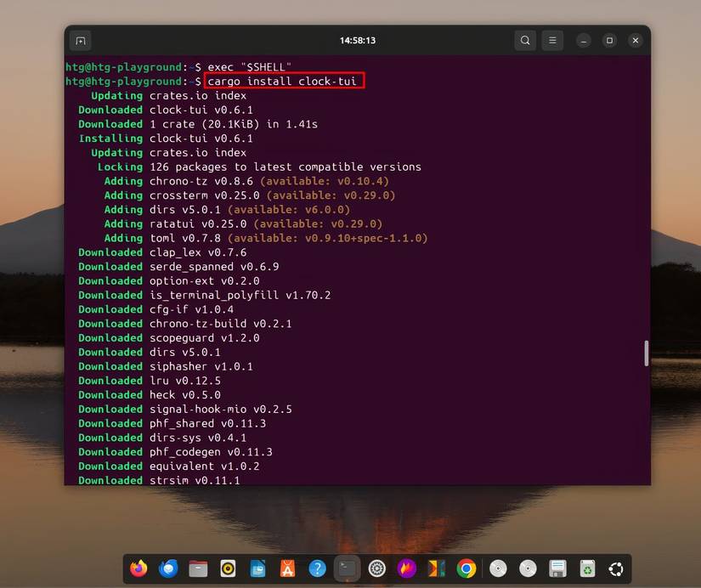Launch the purple flame app icon

coord(407,568)
